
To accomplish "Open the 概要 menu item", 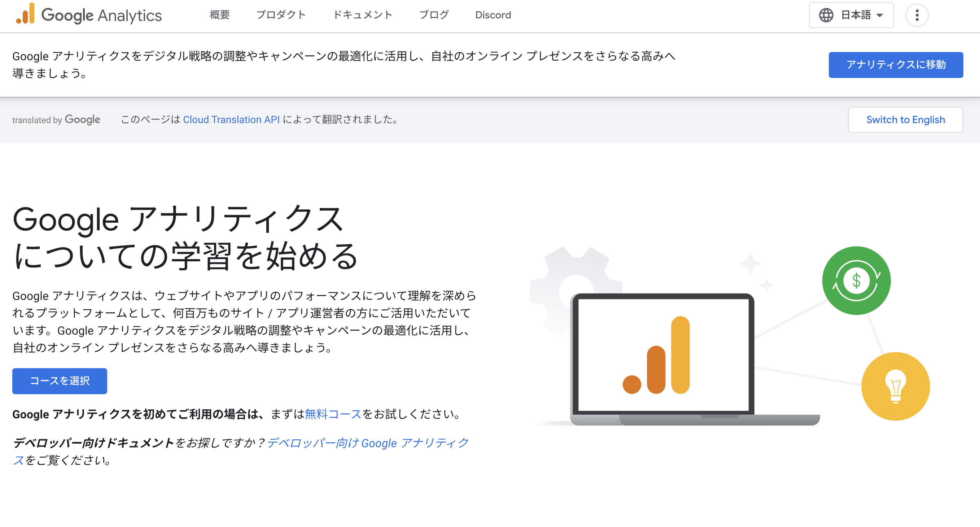I will 219,15.
